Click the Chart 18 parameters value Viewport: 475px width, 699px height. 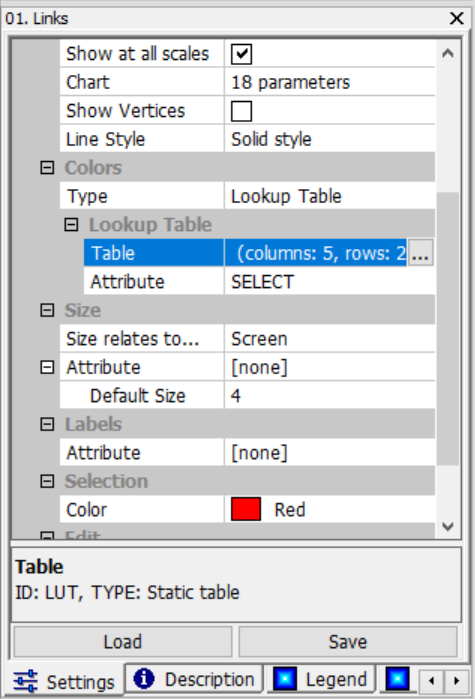pos(330,82)
